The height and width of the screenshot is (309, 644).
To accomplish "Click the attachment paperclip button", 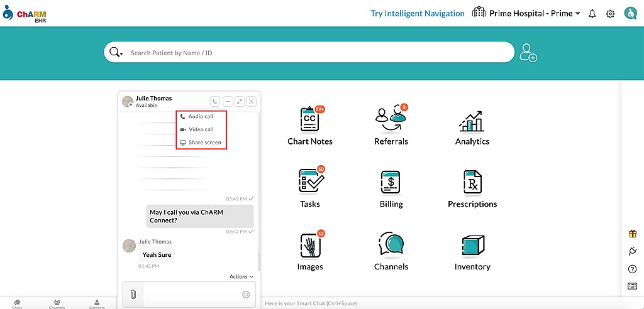I will point(133,294).
